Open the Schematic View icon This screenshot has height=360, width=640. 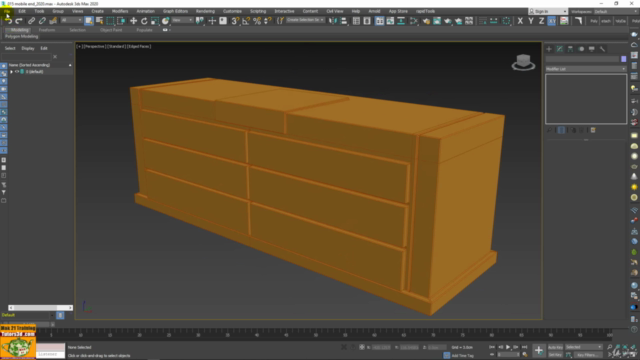click(x=401, y=21)
